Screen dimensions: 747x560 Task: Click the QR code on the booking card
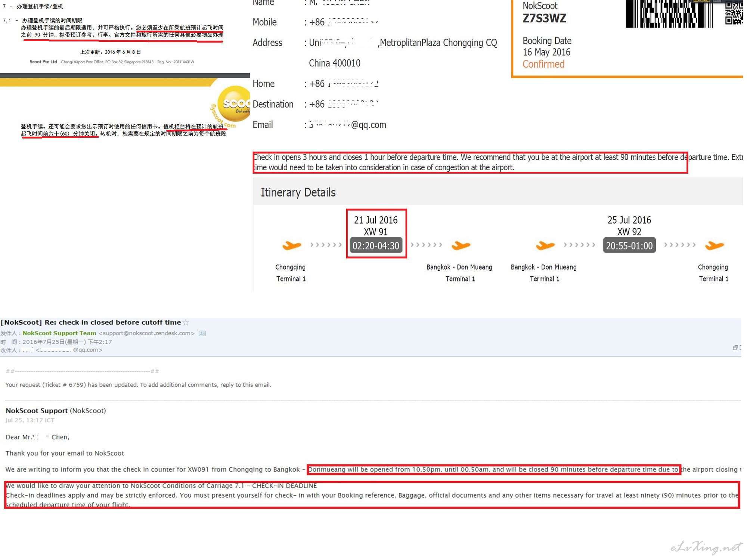click(x=734, y=13)
